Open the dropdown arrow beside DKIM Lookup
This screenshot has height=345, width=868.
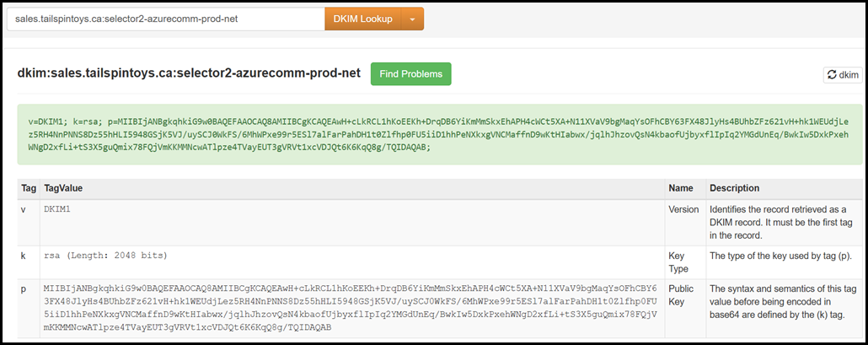(412, 19)
